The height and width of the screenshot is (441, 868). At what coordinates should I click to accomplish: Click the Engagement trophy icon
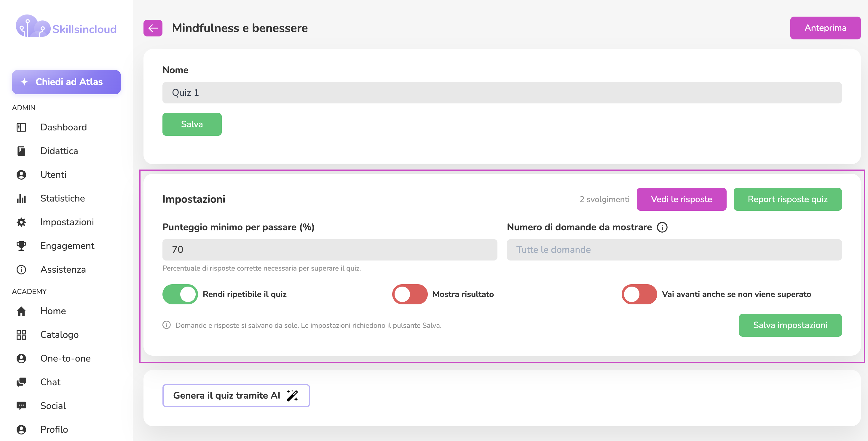point(21,246)
